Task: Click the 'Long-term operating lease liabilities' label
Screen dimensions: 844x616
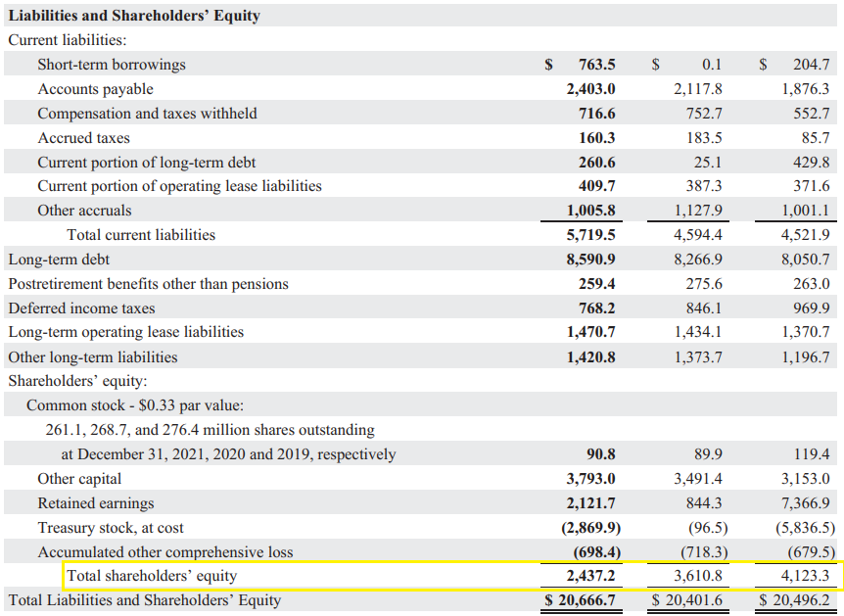Action: point(125,332)
